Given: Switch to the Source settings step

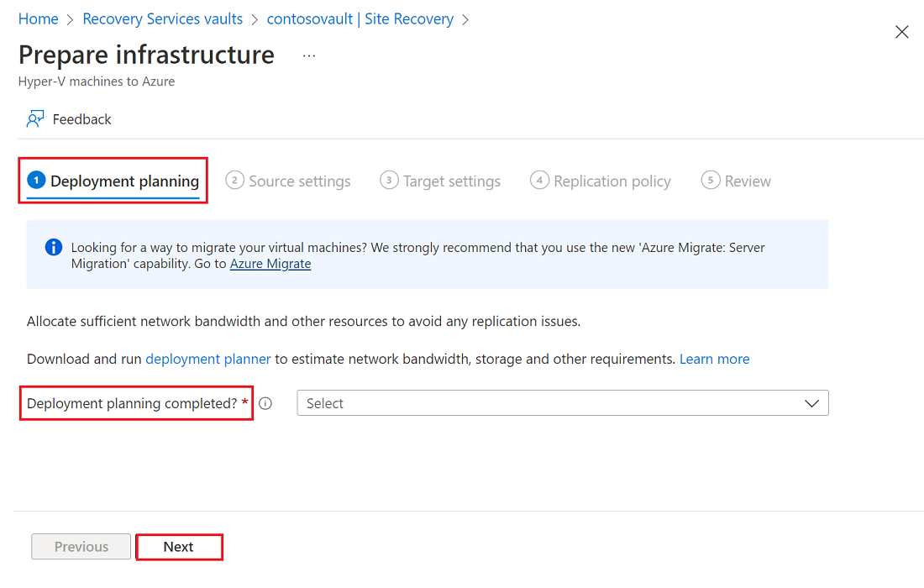Looking at the screenshot, I should click(298, 180).
